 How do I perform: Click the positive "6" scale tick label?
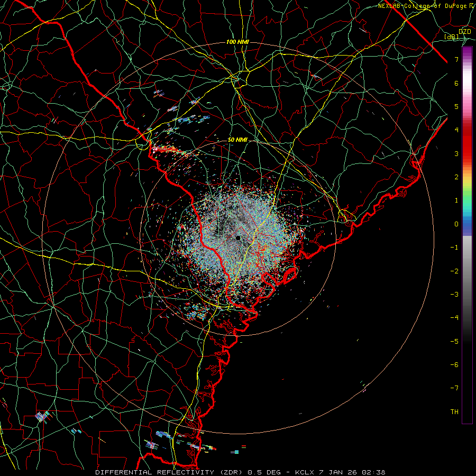pos(456,83)
